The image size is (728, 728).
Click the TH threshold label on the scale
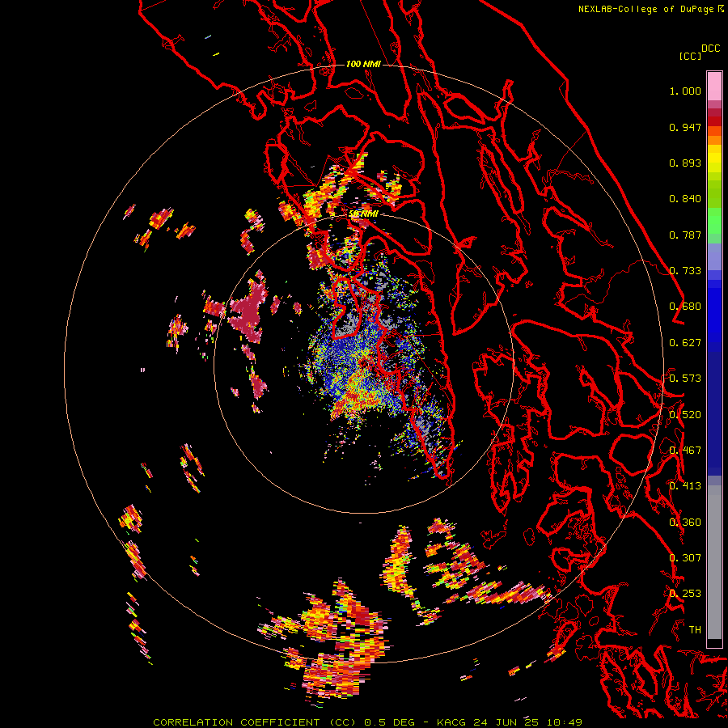tap(695, 630)
